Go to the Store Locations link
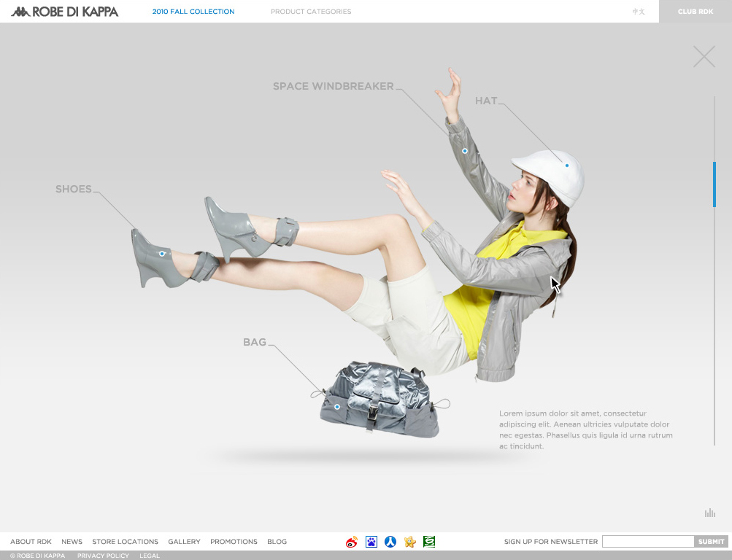 (x=125, y=542)
